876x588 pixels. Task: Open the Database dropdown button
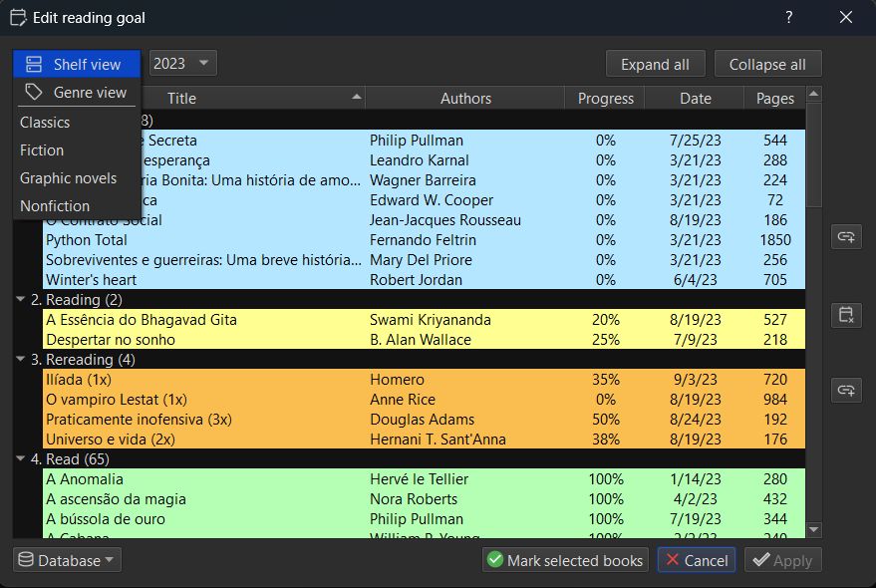67,560
